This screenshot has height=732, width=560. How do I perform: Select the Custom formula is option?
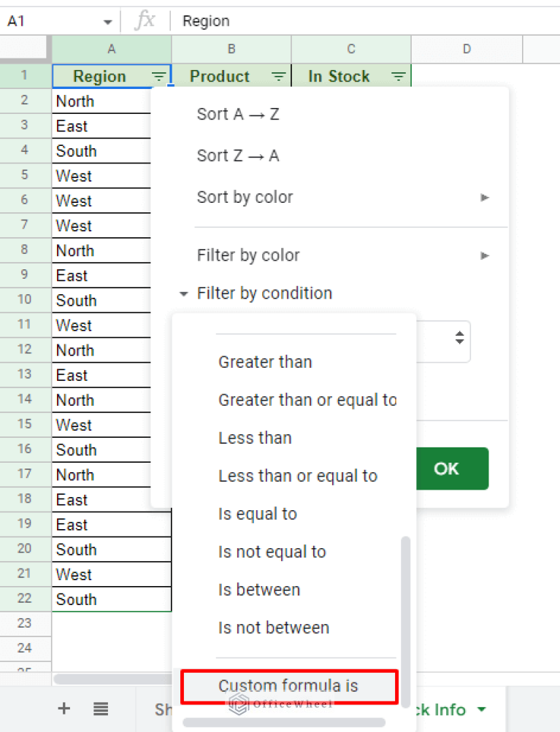click(288, 686)
